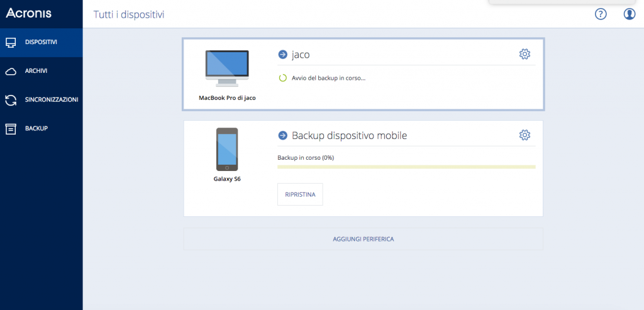Click 'Avvio del backup in corso...' status
This screenshot has width=644, height=310.
tap(328, 78)
